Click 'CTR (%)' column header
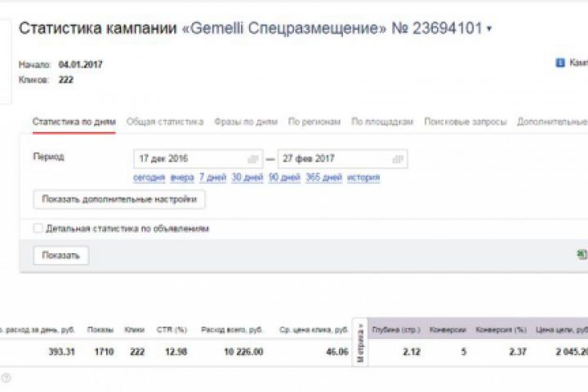The height and width of the screenshot is (392, 588). (x=171, y=330)
